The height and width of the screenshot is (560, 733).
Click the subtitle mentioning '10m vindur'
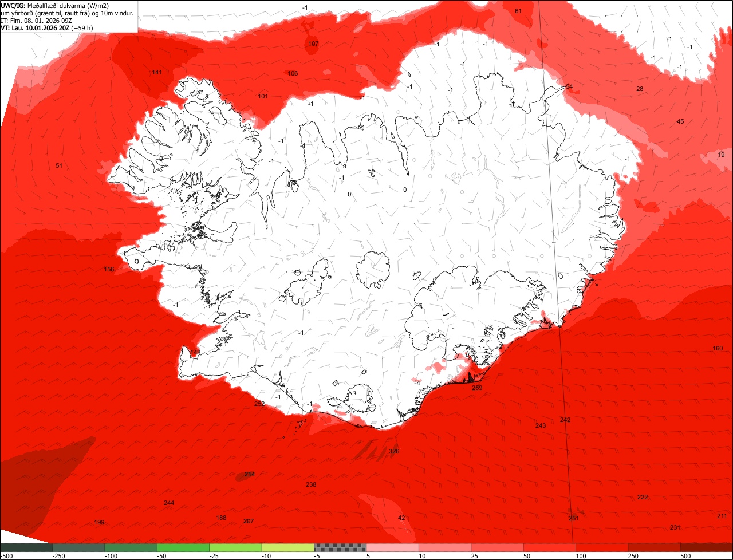coord(67,13)
